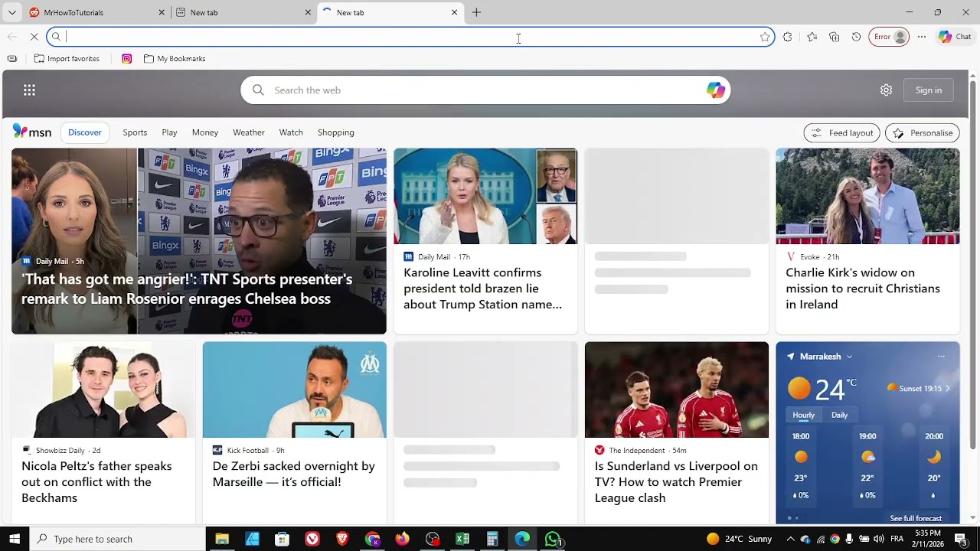Show hidden system tray icons chevron
The image size is (980, 551).
point(790,539)
